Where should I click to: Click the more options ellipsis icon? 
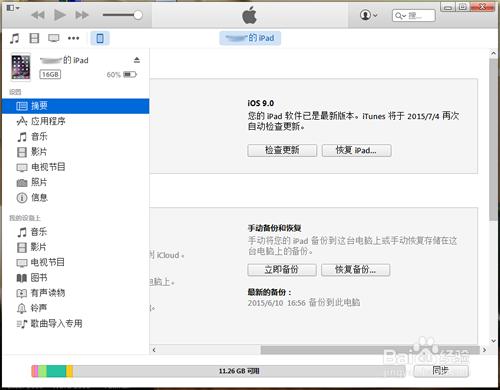(73, 38)
